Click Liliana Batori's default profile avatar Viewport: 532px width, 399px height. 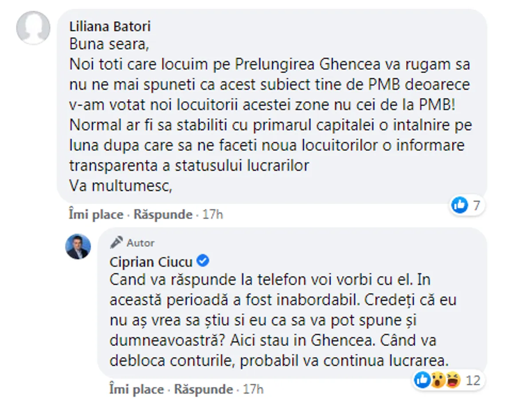point(33,28)
